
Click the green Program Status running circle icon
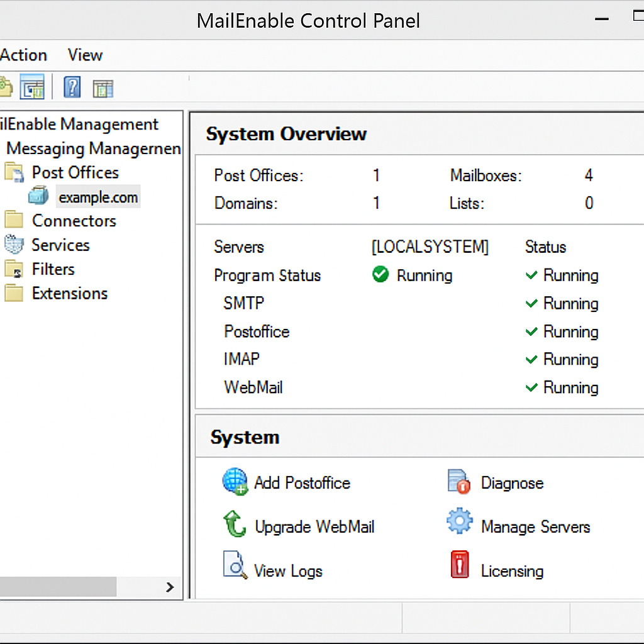tap(380, 274)
